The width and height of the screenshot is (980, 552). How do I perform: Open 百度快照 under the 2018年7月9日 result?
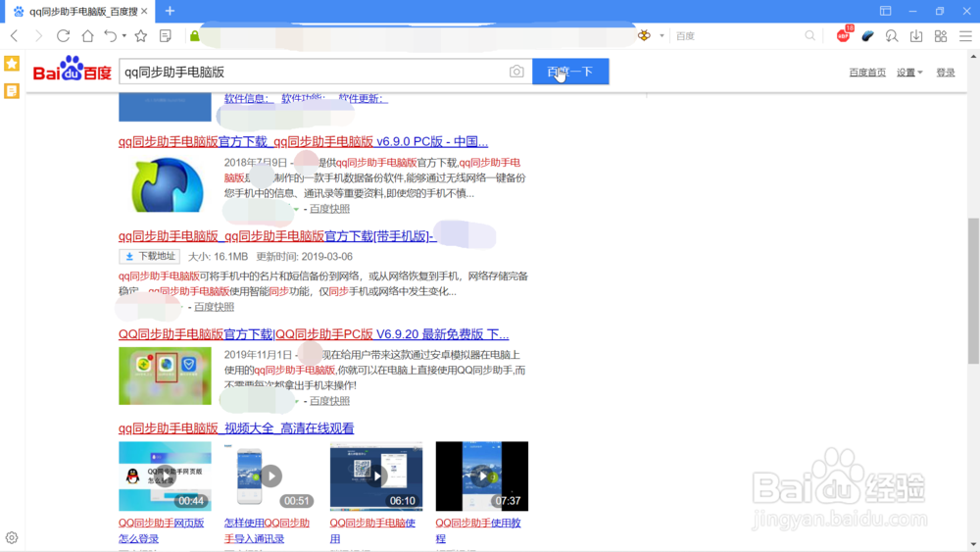pos(329,209)
